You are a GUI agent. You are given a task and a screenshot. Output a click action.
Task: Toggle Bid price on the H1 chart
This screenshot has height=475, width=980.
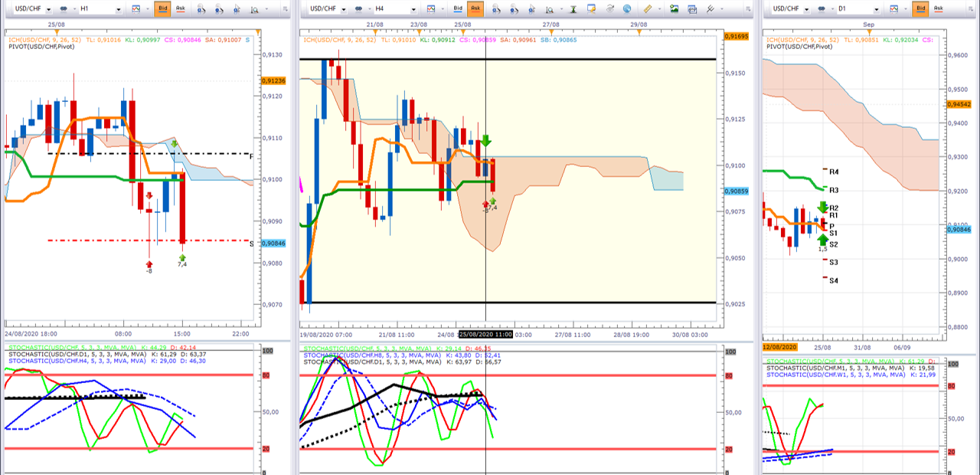pyautogui.click(x=162, y=8)
